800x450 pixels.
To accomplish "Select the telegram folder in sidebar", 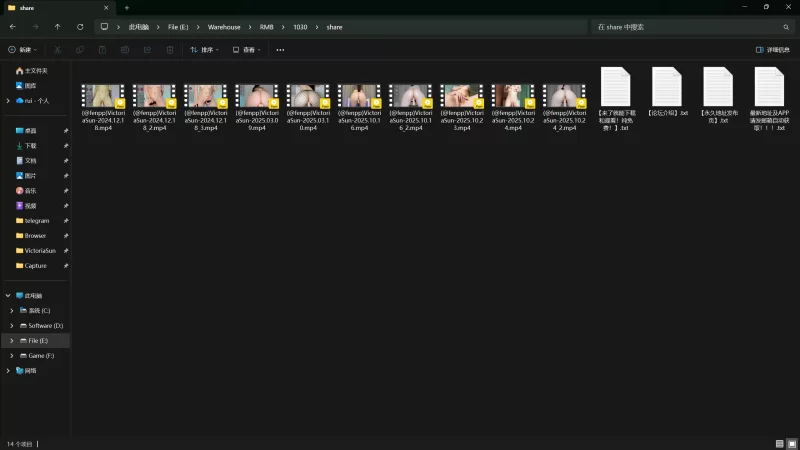I will (36, 221).
